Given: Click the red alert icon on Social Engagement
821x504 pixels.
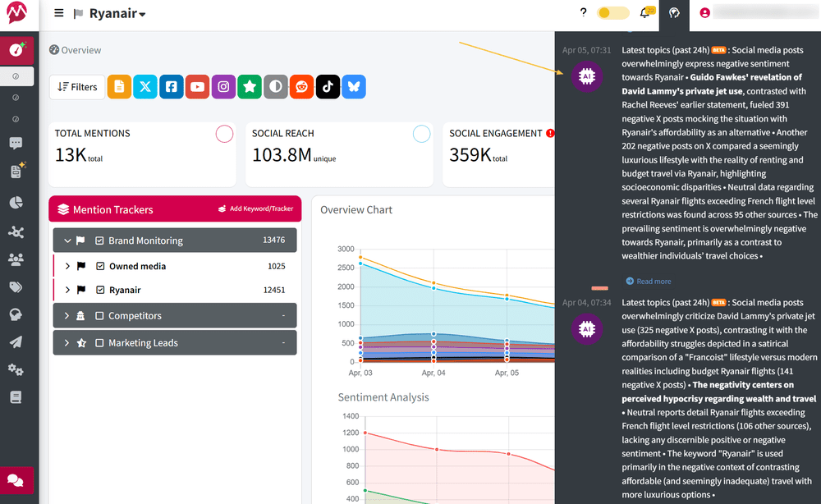Looking at the screenshot, I should [550, 134].
